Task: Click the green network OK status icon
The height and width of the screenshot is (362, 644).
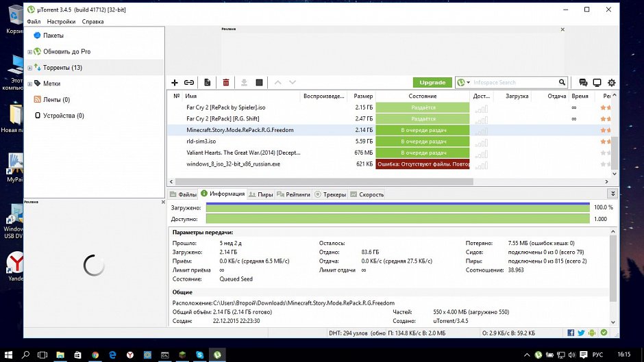Action: 604,333
